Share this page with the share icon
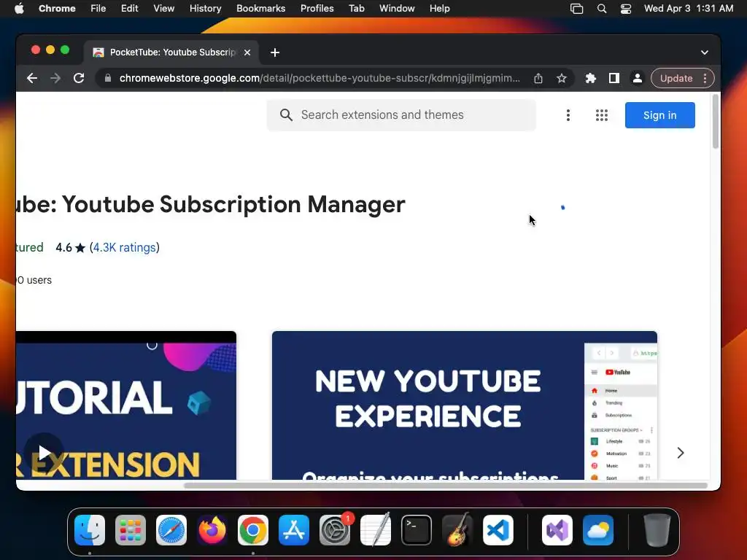 point(538,78)
